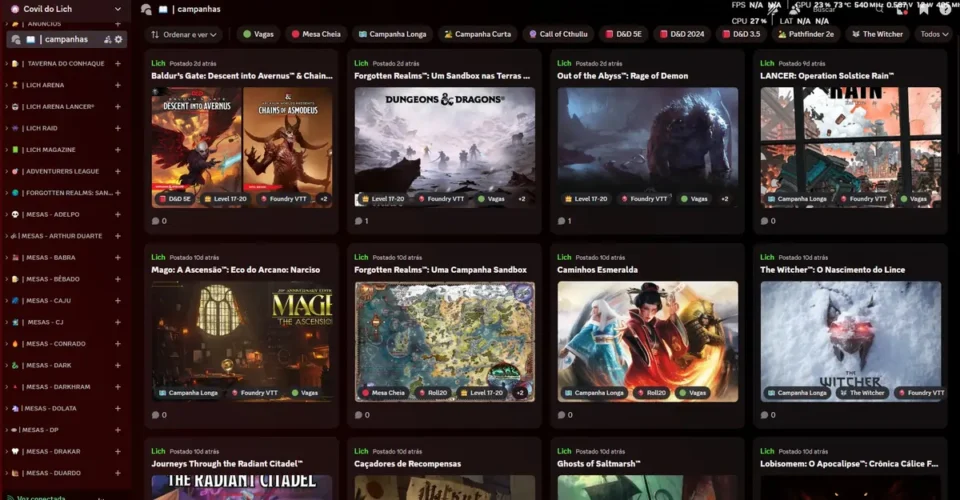Add a channel to MESAS - CONRADO category
Screen dimensions: 960x500
point(118,344)
